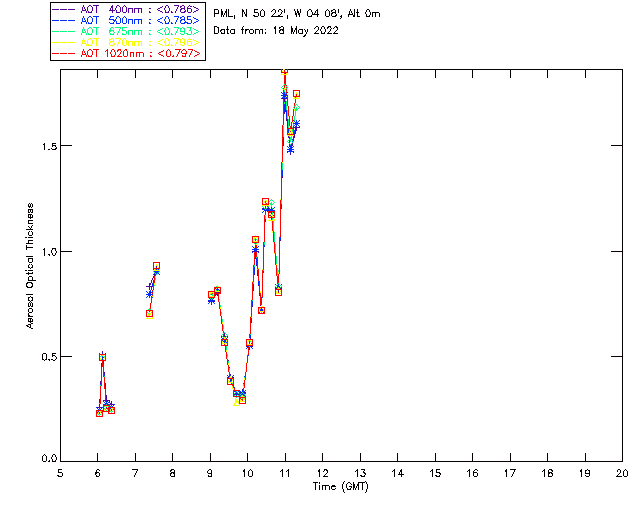Click the "Time (GMT)" x-axis title
This screenshot has width=640, height=512.
point(340,485)
